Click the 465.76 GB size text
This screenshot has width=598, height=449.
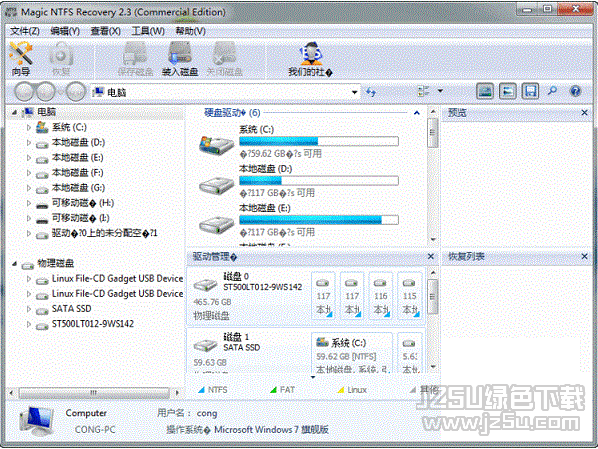click(212, 302)
